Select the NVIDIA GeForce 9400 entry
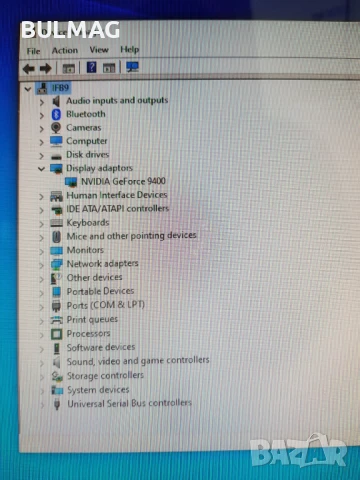Screen dimensions: 360x480 tap(123, 181)
